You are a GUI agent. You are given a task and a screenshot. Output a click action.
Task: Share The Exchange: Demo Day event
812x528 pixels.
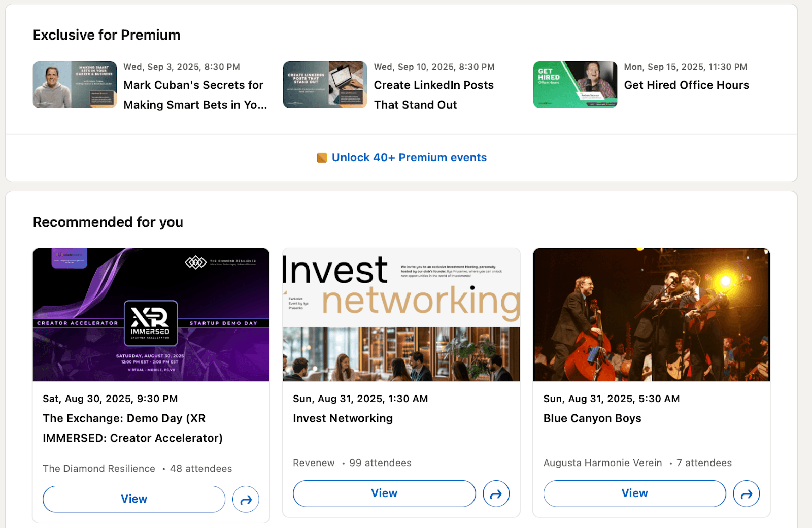(x=246, y=499)
